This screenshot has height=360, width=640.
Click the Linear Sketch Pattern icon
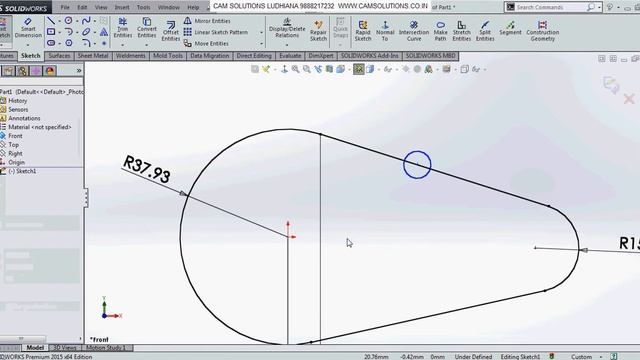click(187, 32)
